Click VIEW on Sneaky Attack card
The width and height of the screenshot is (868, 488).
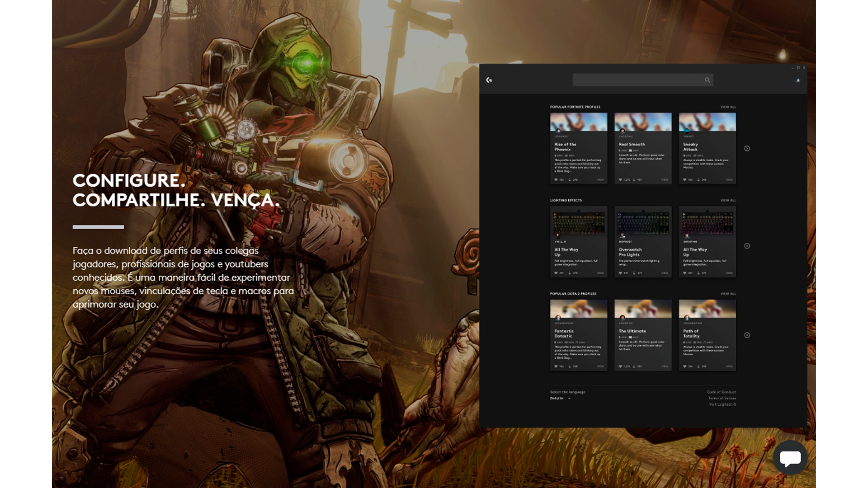pyautogui.click(x=729, y=180)
